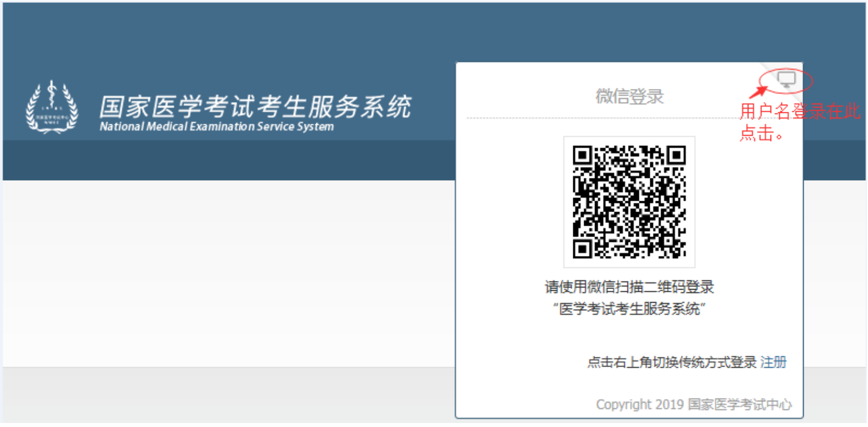Switch to username login via monitor icon
Viewport: 868px width, 427px height.
787,79
